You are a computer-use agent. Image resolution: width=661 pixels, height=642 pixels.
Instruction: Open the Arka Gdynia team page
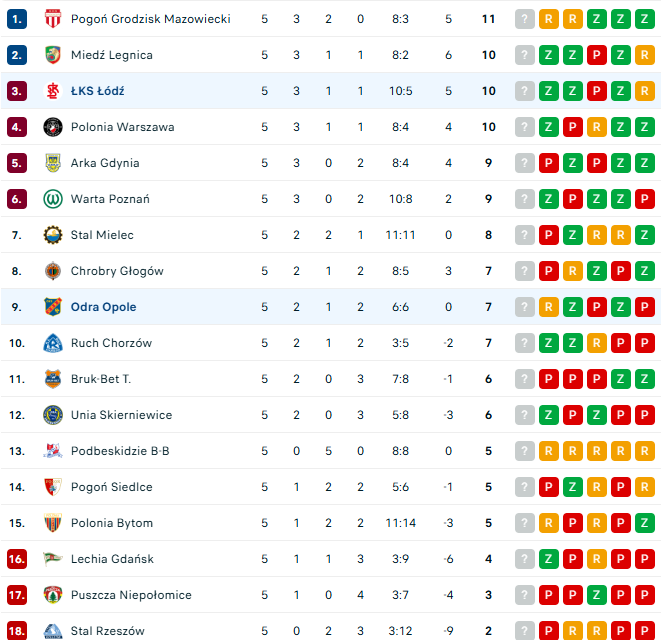(x=105, y=163)
